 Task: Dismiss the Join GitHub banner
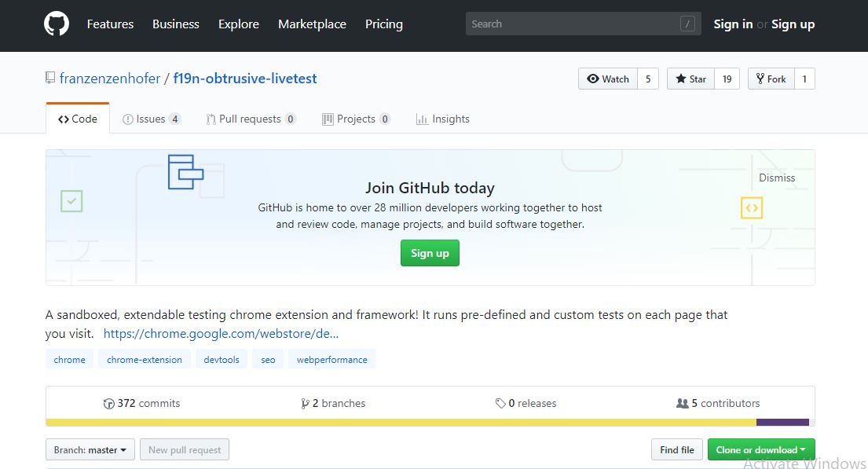pyautogui.click(x=777, y=178)
